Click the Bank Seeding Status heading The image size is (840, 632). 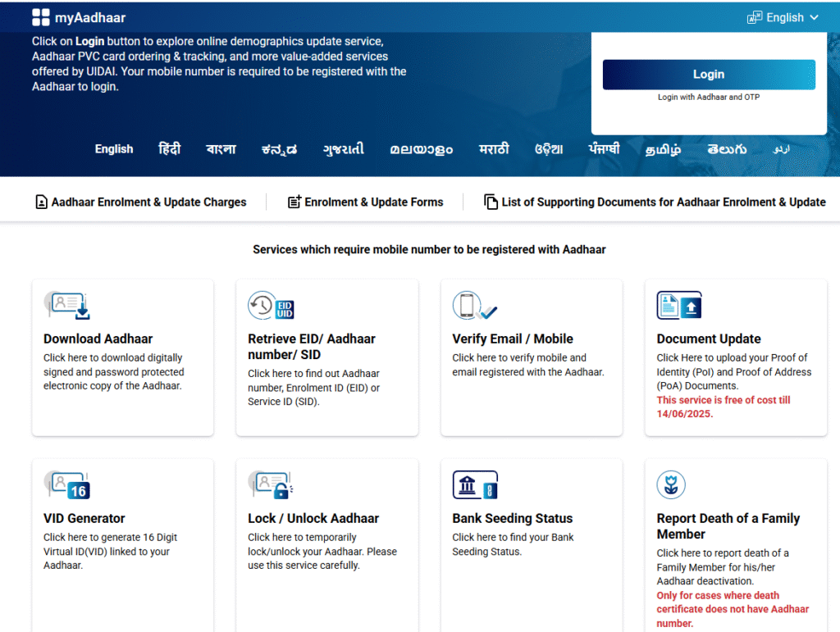coord(512,518)
